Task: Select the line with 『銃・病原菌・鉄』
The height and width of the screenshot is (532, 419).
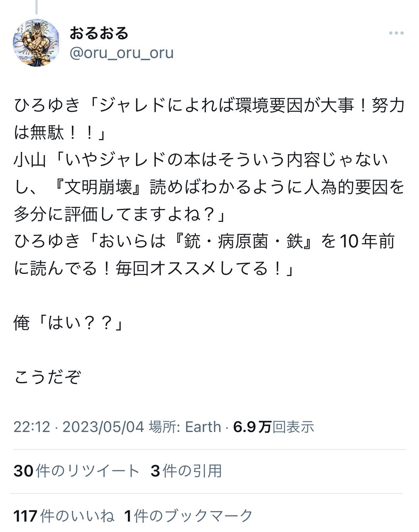Action: tap(204, 241)
